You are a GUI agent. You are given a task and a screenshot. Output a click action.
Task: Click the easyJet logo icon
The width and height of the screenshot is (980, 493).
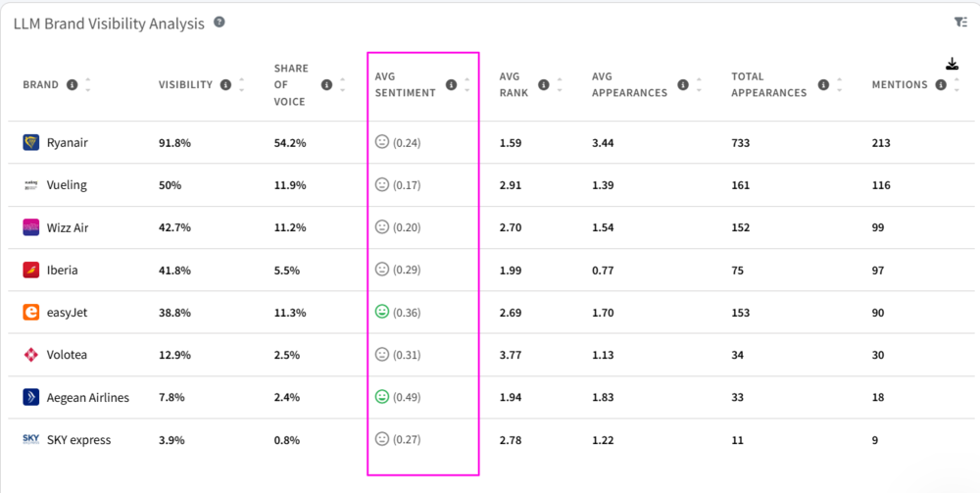31,313
